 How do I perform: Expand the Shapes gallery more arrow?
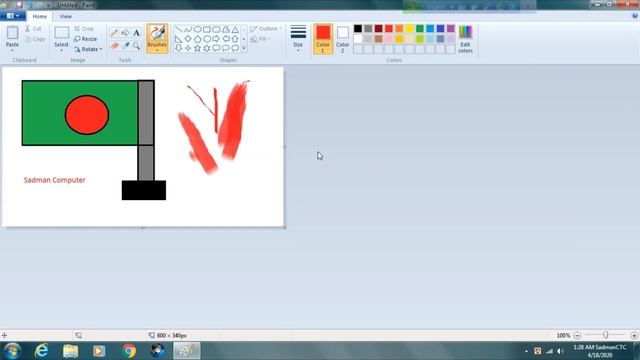pos(244,48)
